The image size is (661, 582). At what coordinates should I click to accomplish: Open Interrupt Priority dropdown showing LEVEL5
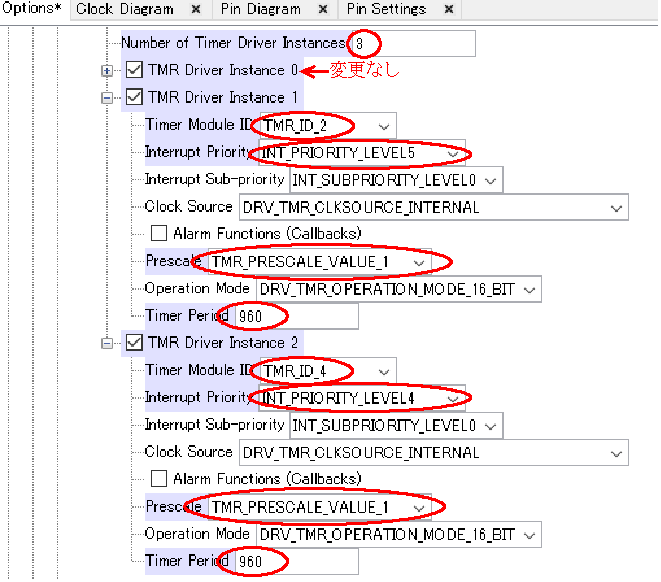[x=455, y=153]
